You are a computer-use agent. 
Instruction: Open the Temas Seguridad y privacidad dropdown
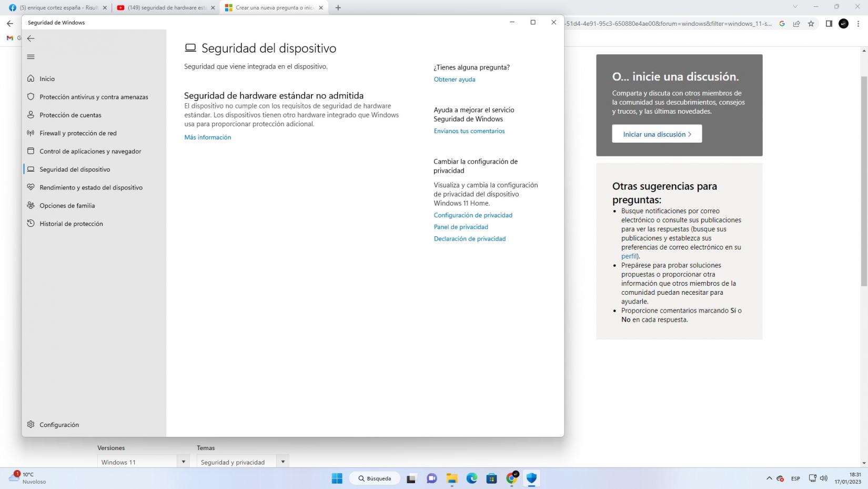tap(243, 462)
